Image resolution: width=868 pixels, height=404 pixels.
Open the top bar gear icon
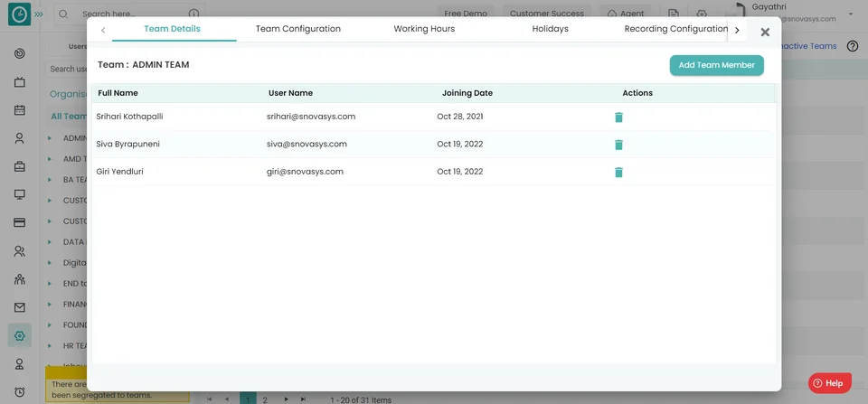[x=702, y=14]
